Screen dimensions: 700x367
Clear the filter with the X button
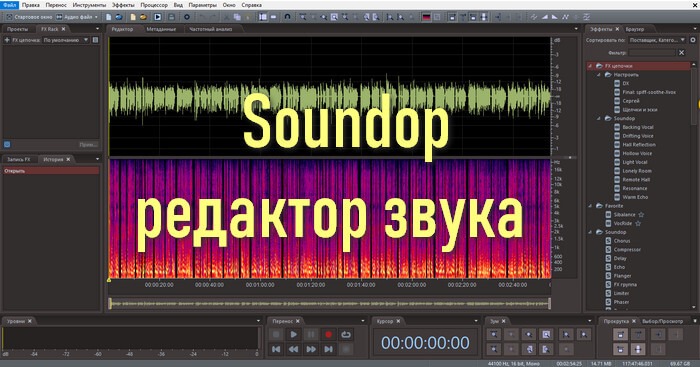681,53
